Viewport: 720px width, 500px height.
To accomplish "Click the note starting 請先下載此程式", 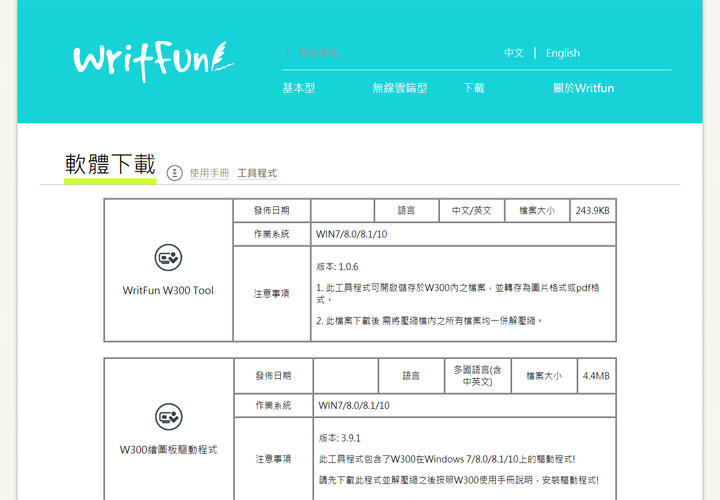I will click(x=459, y=480).
